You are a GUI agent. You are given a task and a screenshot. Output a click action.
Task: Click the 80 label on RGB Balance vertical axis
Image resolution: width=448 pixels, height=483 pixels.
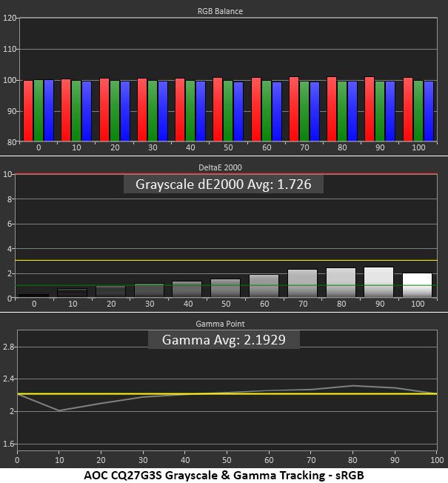pos(12,142)
